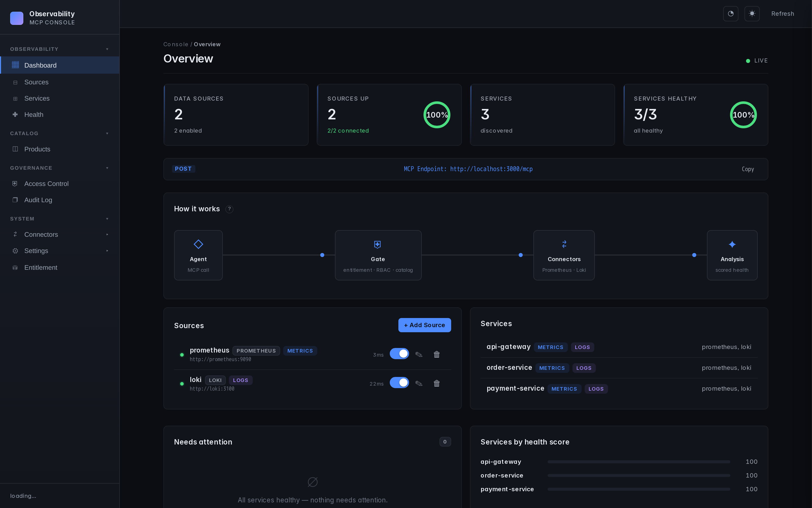
Task: Edit the loki source with pencil
Action: click(419, 383)
